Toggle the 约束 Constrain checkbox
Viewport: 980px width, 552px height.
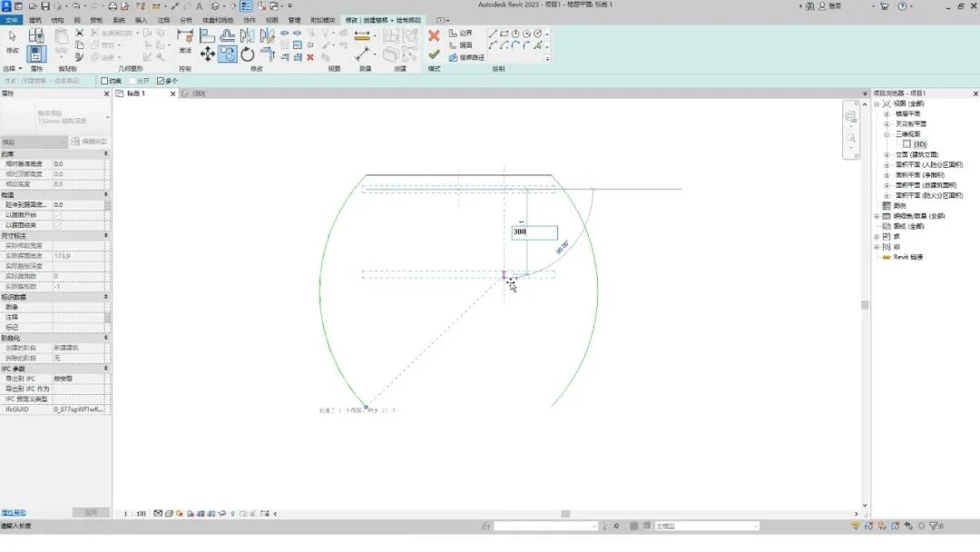[104, 81]
